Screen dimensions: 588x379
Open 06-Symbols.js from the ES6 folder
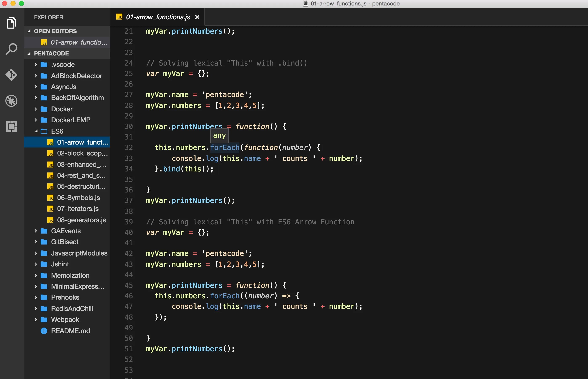(78, 198)
